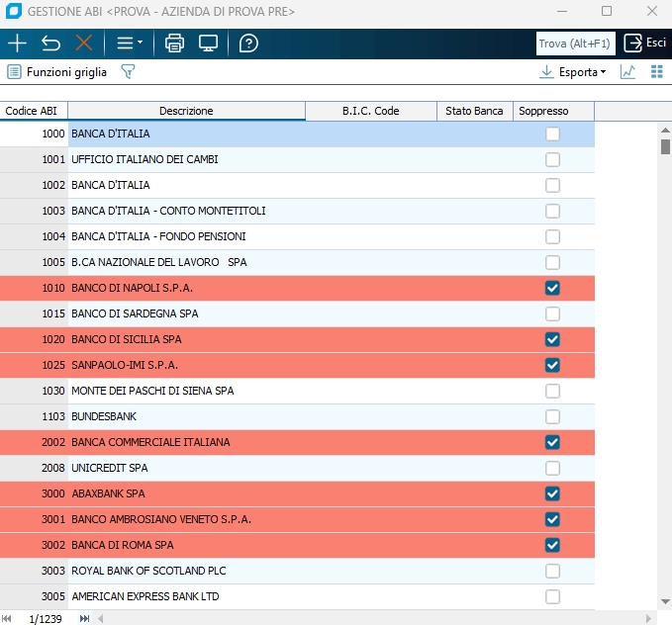This screenshot has height=625, width=672.
Task: Open help with the question mark icon
Action: pos(248,44)
